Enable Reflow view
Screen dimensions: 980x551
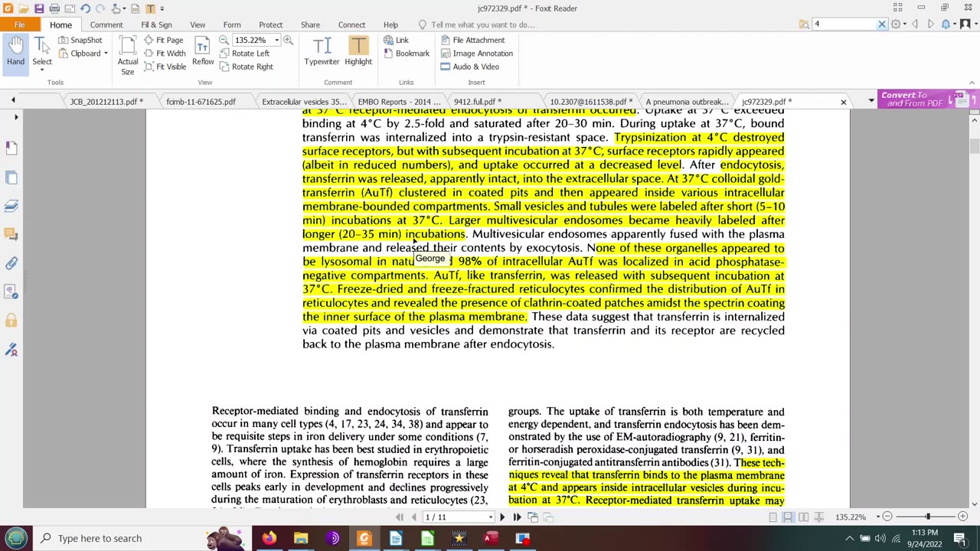[x=203, y=52]
